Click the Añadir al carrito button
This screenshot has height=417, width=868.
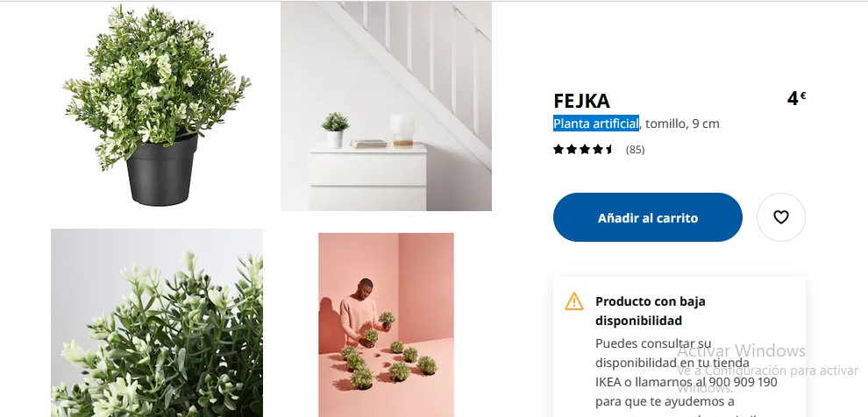[648, 217]
